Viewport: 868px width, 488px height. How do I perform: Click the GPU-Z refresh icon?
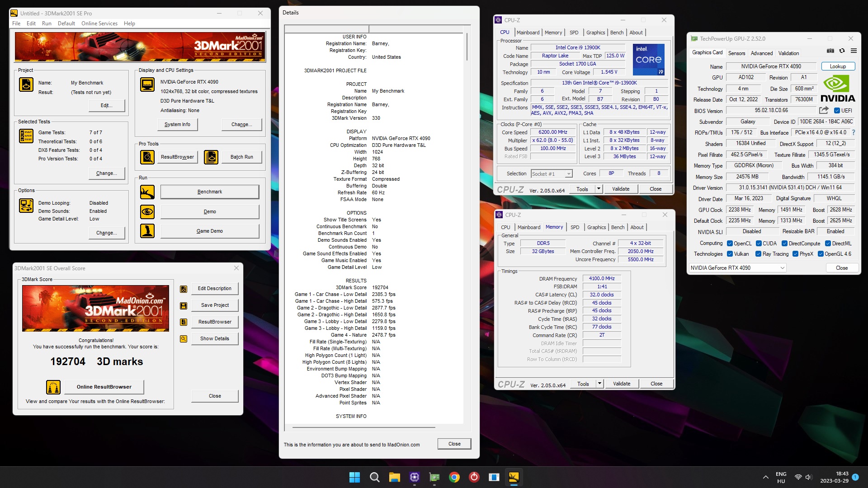point(842,51)
